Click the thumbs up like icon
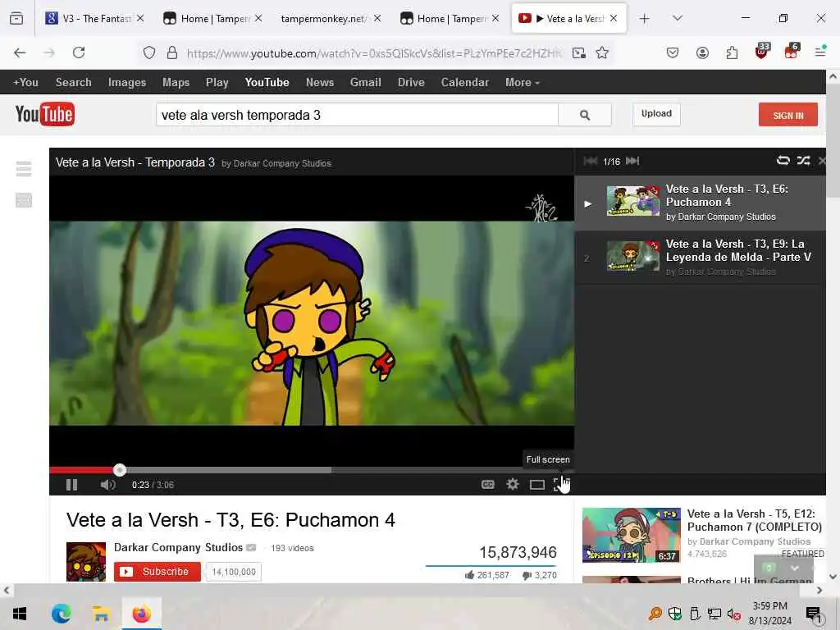Image resolution: width=840 pixels, height=630 pixels. pyautogui.click(x=470, y=575)
